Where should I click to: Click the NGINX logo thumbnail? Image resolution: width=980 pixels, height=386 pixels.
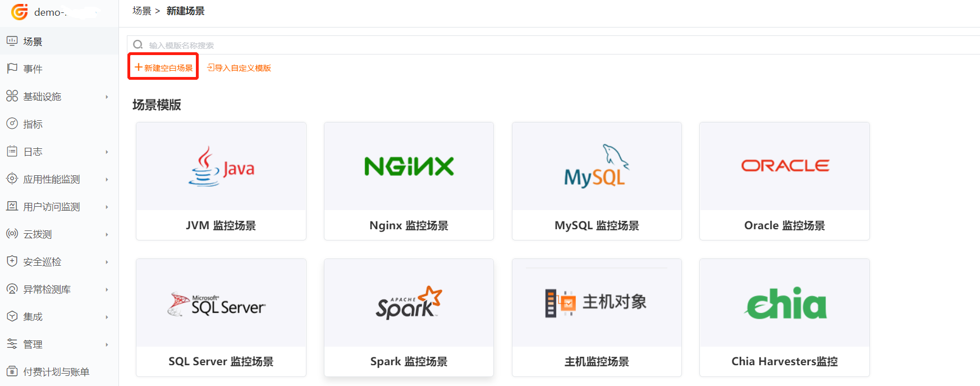pos(409,166)
